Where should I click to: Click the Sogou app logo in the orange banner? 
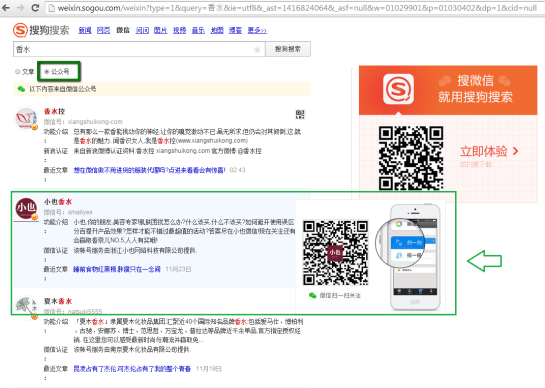point(398,89)
